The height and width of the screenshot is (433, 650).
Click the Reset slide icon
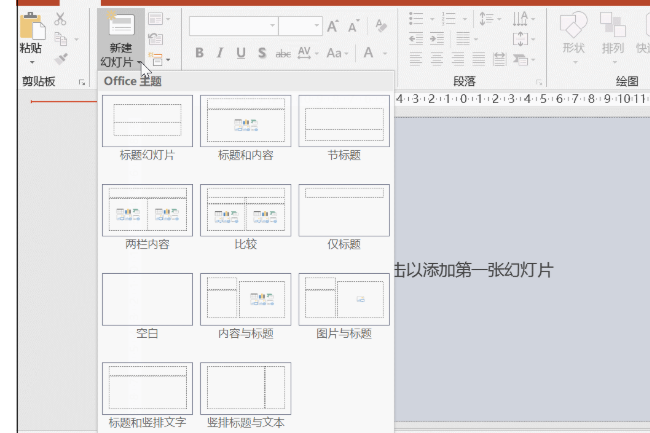point(156,39)
